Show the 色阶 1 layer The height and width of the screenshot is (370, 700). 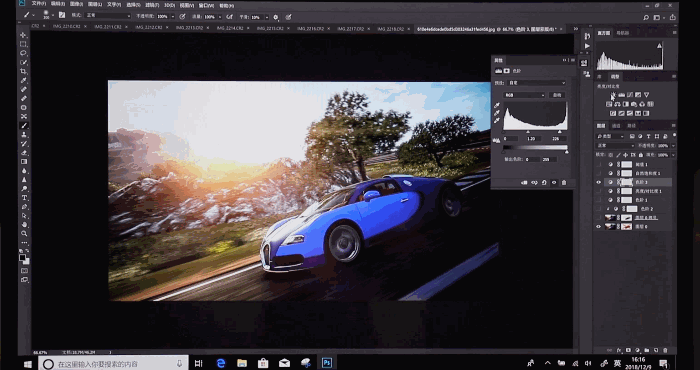[599, 200]
